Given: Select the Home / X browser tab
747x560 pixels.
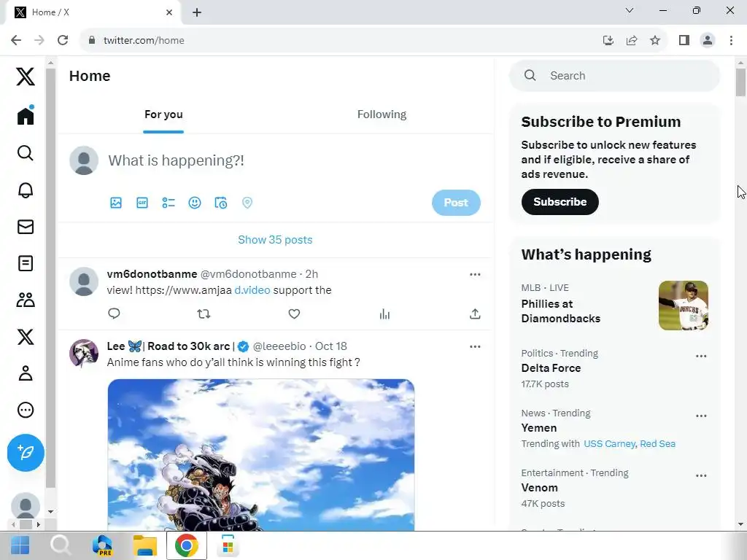Looking at the screenshot, I should [x=93, y=12].
